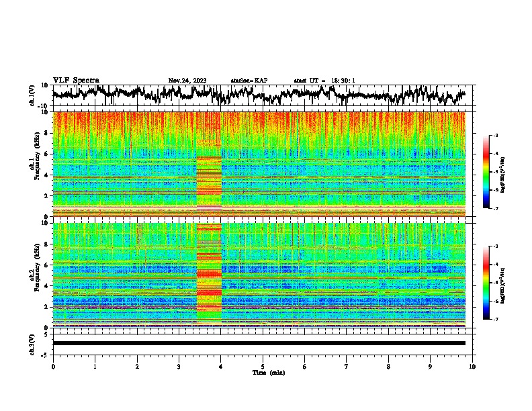
Task: Click the burst band in the ch.2 spectrogram
Action: pyautogui.click(x=209, y=274)
